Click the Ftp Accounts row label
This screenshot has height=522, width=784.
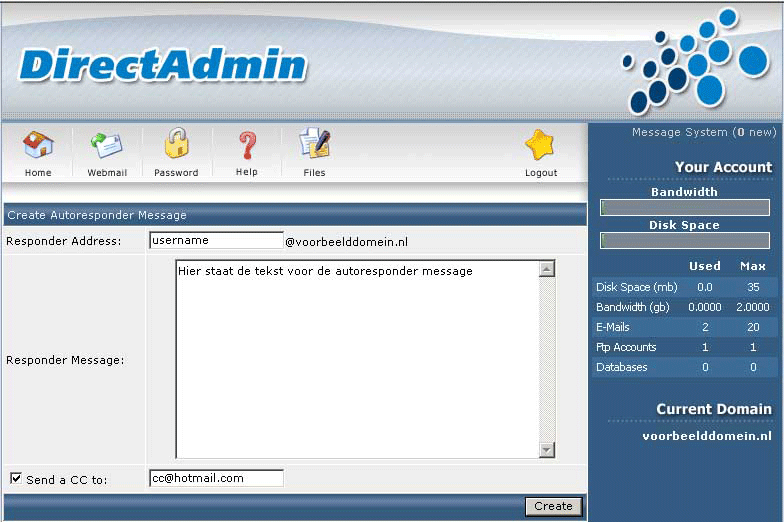tap(626, 347)
